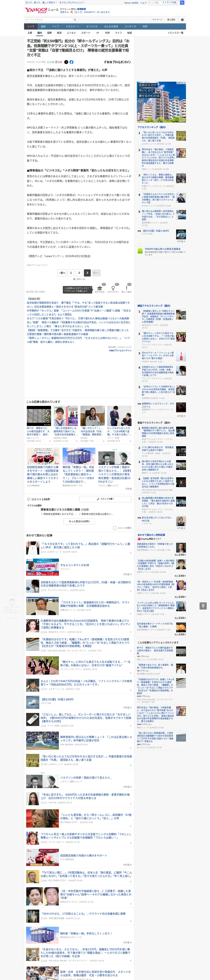The width and height of the screenshot is (210, 980).
Task: Close the apartment ad in the sidebar
Action: coord(184,83)
